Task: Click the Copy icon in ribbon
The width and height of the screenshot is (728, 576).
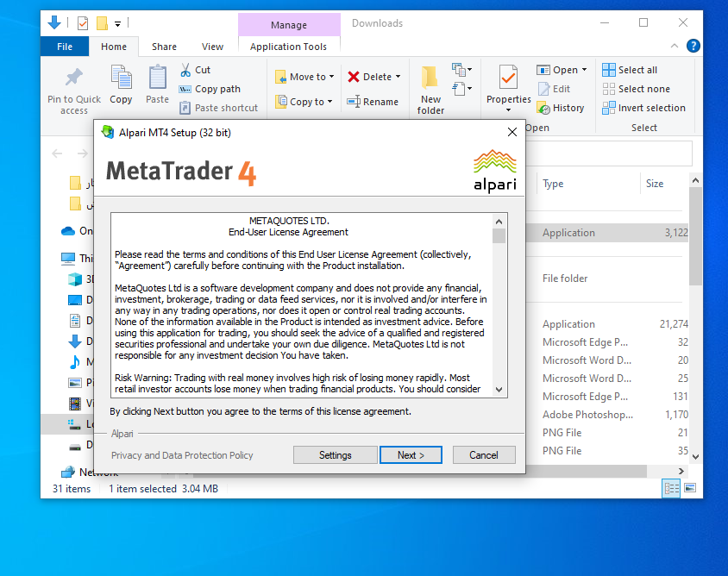Action: click(121, 78)
